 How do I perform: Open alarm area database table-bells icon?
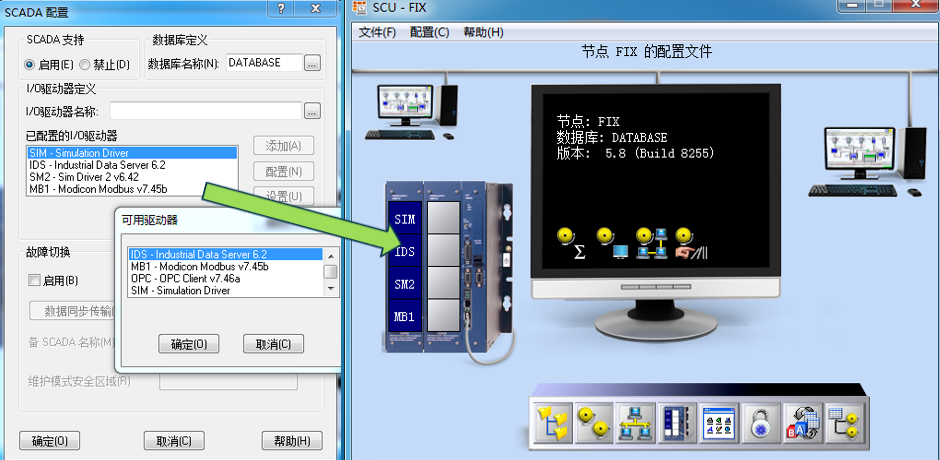click(x=843, y=423)
